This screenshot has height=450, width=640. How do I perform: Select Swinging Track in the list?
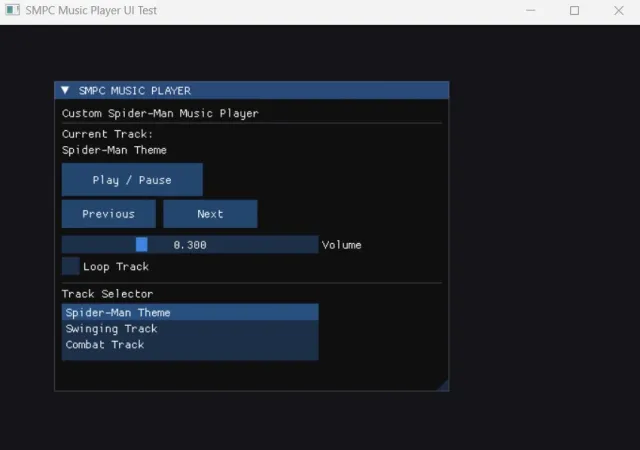[x=190, y=329]
